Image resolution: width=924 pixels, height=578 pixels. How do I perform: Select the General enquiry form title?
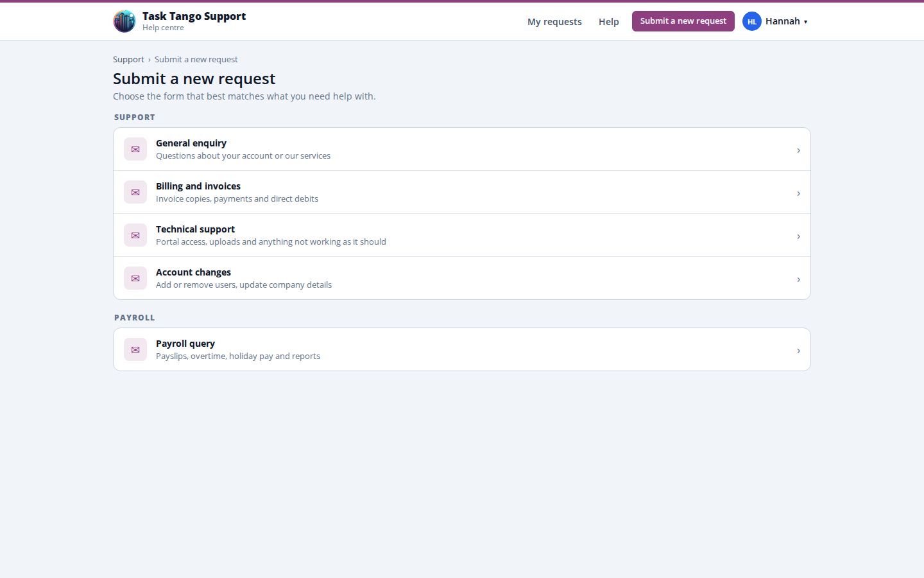click(x=191, y=143)
